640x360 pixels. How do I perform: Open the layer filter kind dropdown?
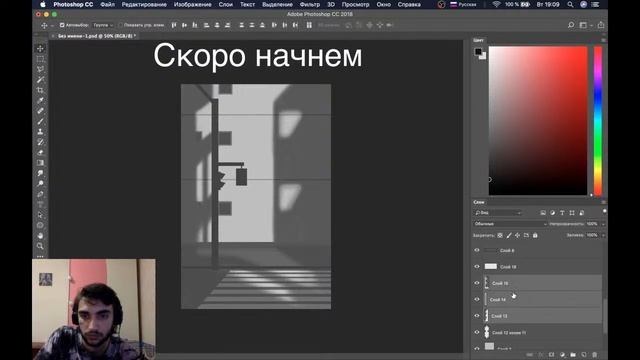pyautogui.click(x=498, y=213)
